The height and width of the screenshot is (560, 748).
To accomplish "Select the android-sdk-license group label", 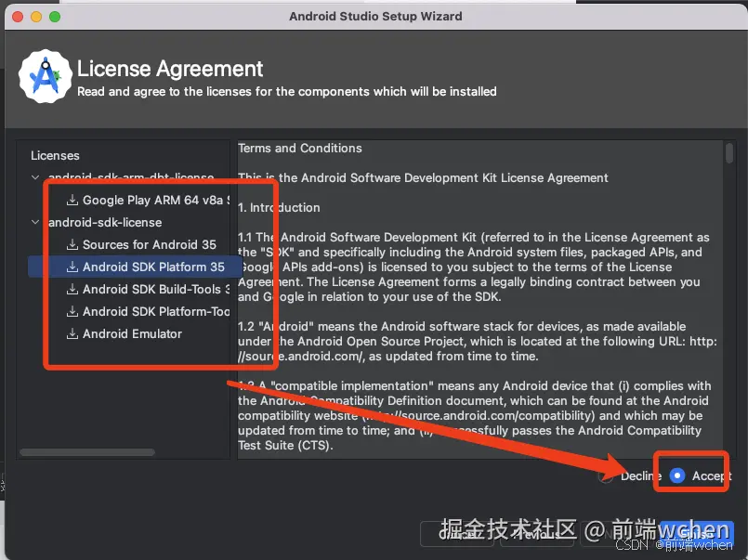I will [105, 222].
